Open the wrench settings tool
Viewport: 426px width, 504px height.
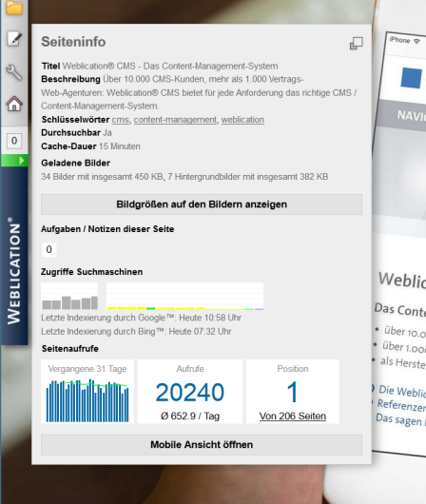[14, 72]
